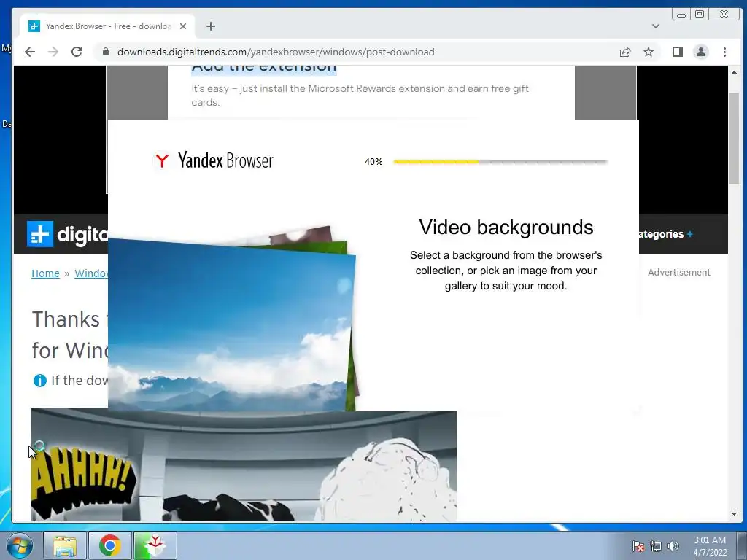The image size is (747, 560).
Task: Follow the Windows breadcrumb link
Action: pos(91,273)
